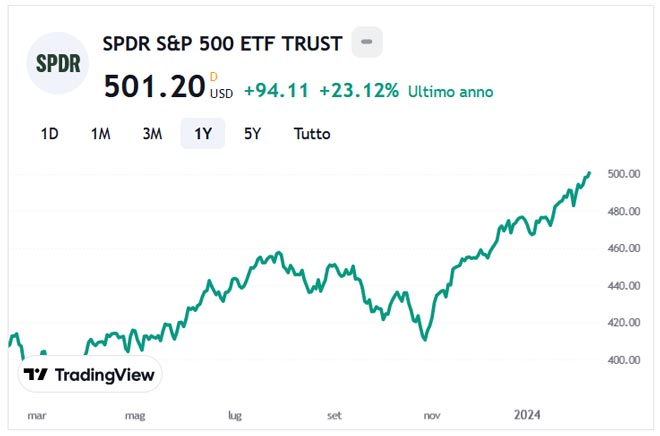This screenshot has height=436, width=660.
Task: Click the orange D delayed-data indicator
Action: (213, 76)
